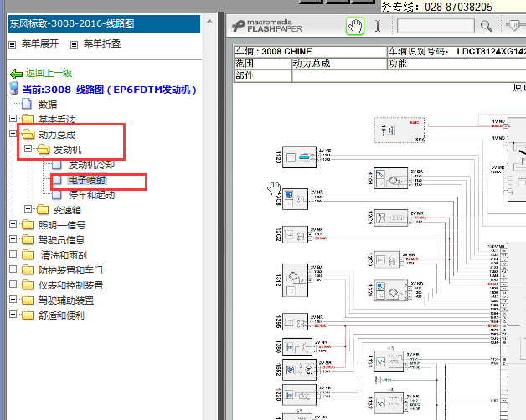Viewport: 526px width, 420px height.
Task: Click the sidebar scroll-up arrow
Action: coord(209,21)
